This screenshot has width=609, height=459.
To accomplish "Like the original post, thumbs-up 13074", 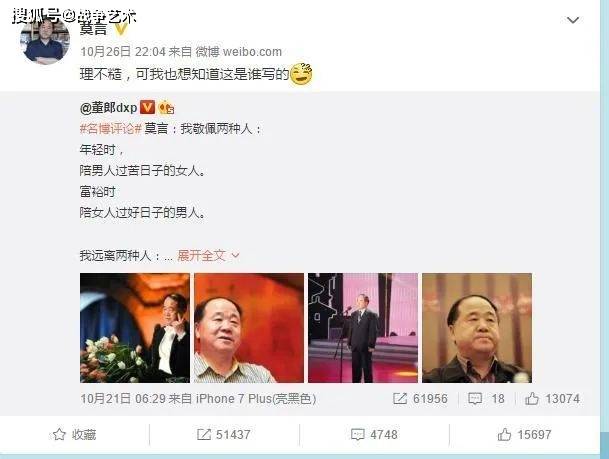I will coord(532,398).
